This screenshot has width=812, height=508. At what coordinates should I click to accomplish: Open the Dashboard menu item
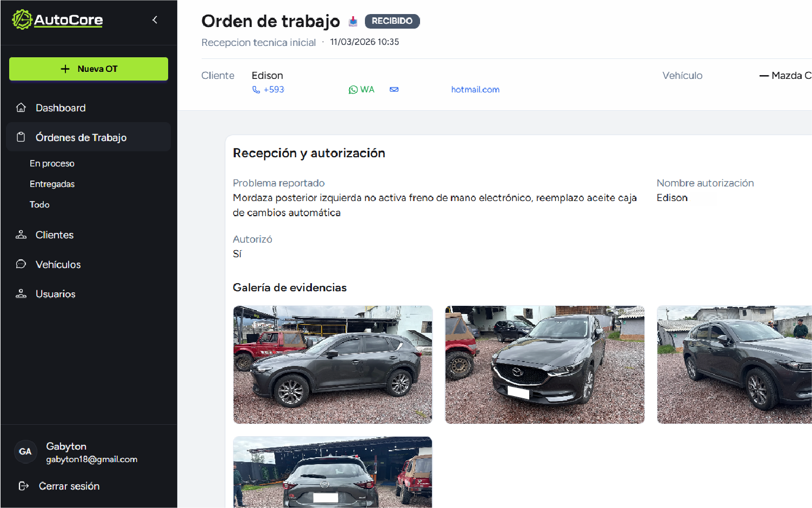[x=89, y=108]
